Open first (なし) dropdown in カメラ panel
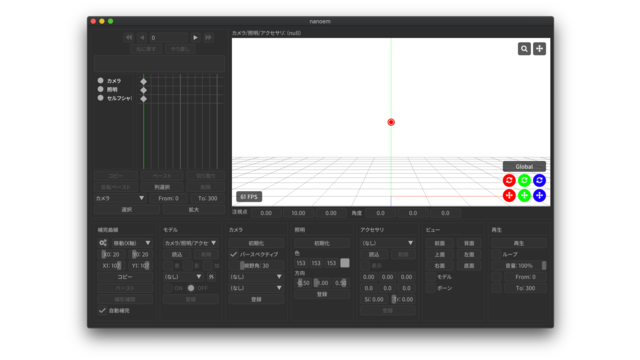 coord(256,277)
